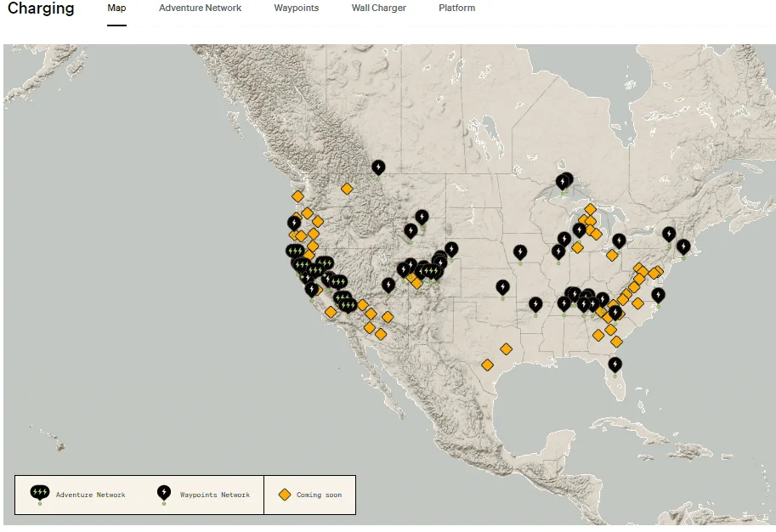The image size is (776, 532).
Task: Select the Coming soon diamond in Ohio
Action: pyautogui.click(x=612, y=255)
